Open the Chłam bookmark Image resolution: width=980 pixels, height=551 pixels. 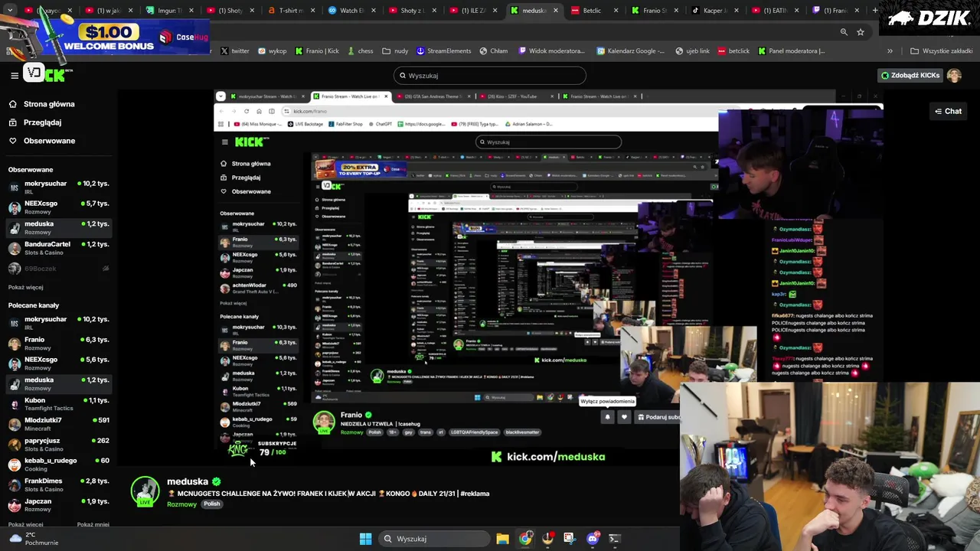[494, 51]
